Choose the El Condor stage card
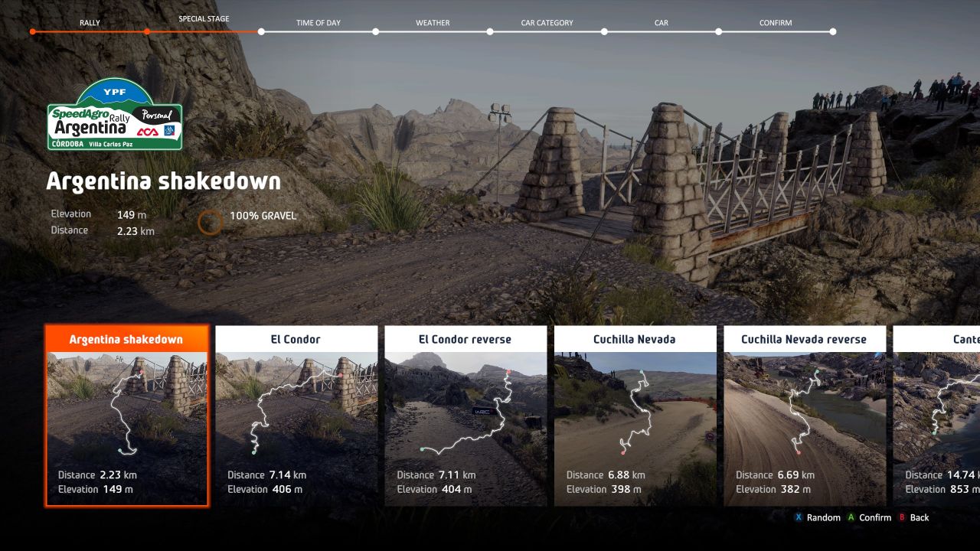980x551 pixels. click(x=296, y=416)
